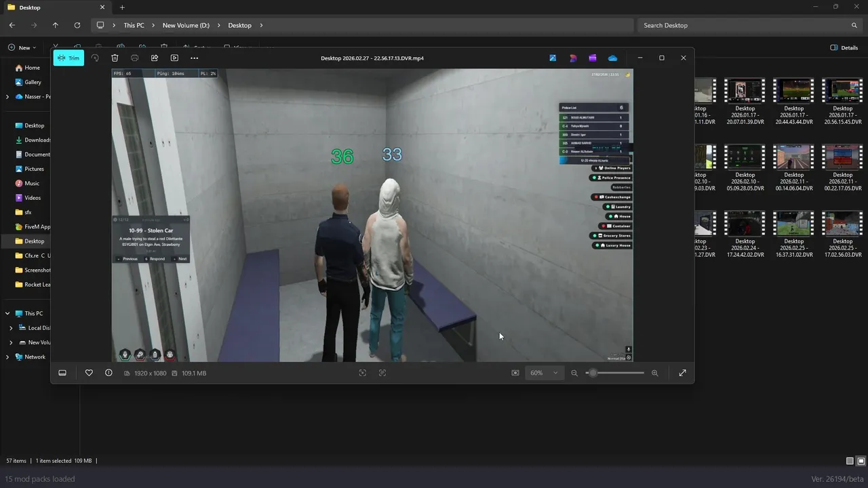Open a new tab in File Explorer
Viewport: 868px width, 488px height.
(x=122, y=7)
